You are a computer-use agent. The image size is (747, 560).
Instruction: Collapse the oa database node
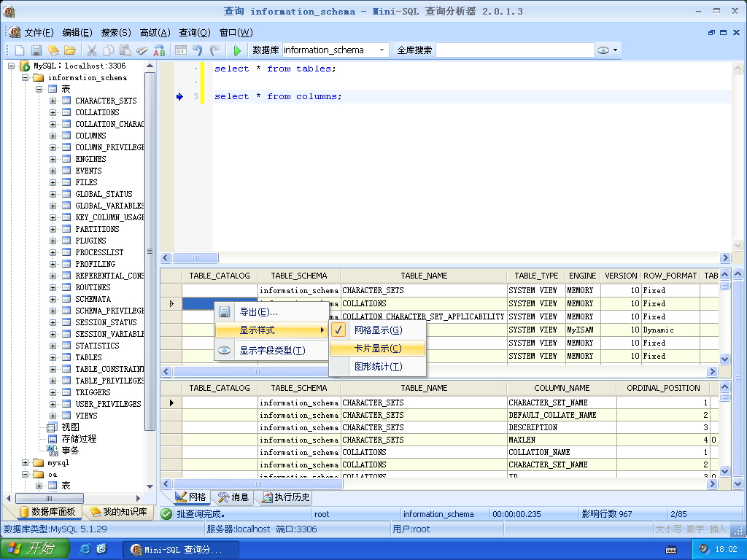click(x=26, y=474)
